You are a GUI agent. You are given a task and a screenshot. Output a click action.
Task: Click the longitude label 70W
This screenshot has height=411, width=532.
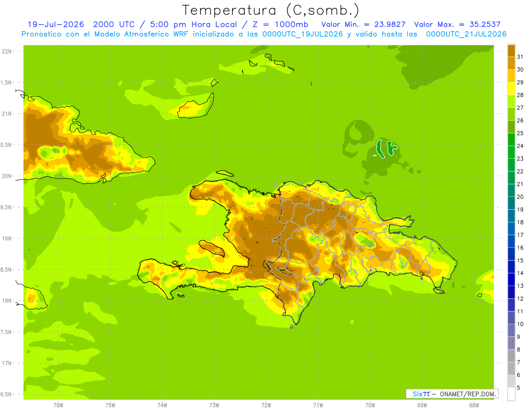tap(370, 405)
